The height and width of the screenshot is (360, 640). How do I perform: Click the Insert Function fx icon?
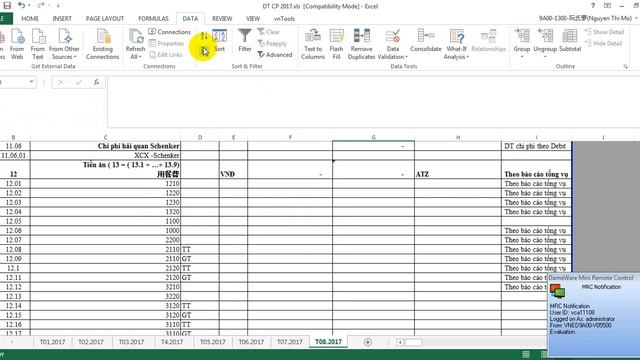pos(96,82)
